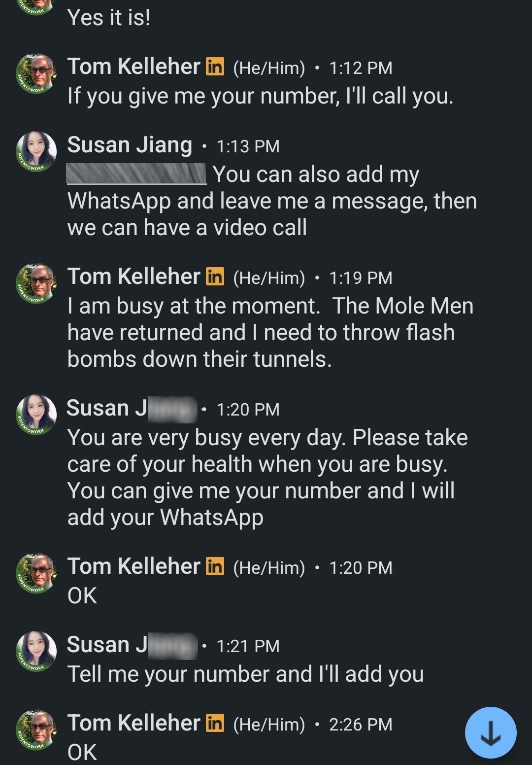
Task: Click Tom Kelleher's name at 1:19 PM
Action: coord(134,277)
